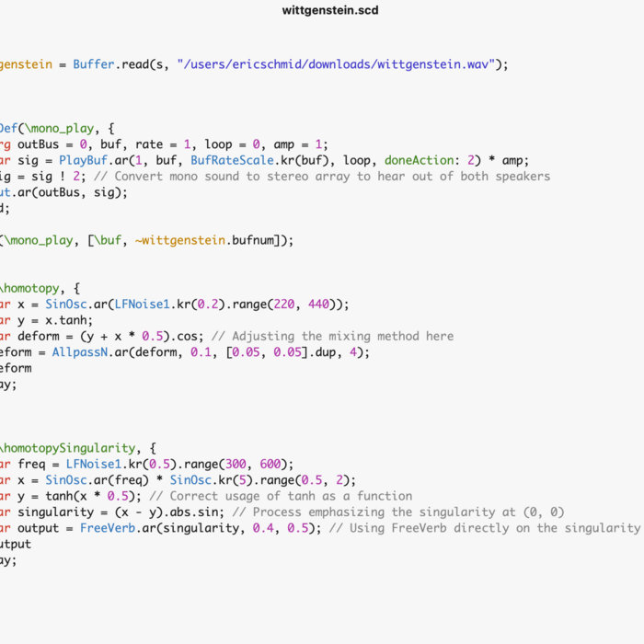Image resolution: width=644 pixels, height=644 pixels.
Task: Click the wittgenstein.scd window title
Action: click(329, 11)
